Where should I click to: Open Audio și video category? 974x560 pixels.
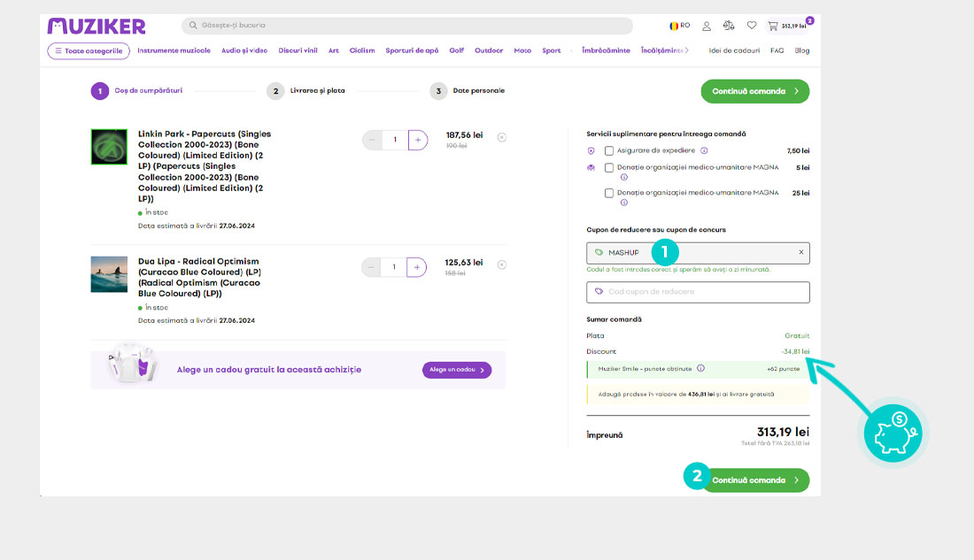[244, 50]
